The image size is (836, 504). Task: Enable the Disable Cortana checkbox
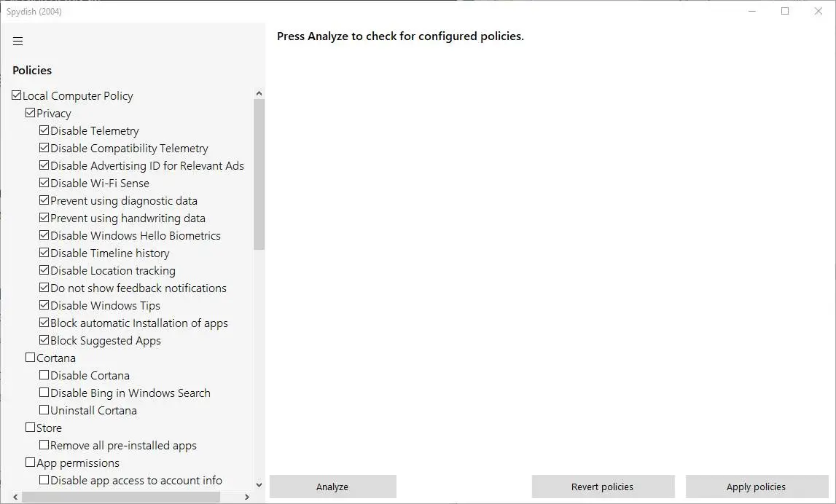[x=44, y=375]
